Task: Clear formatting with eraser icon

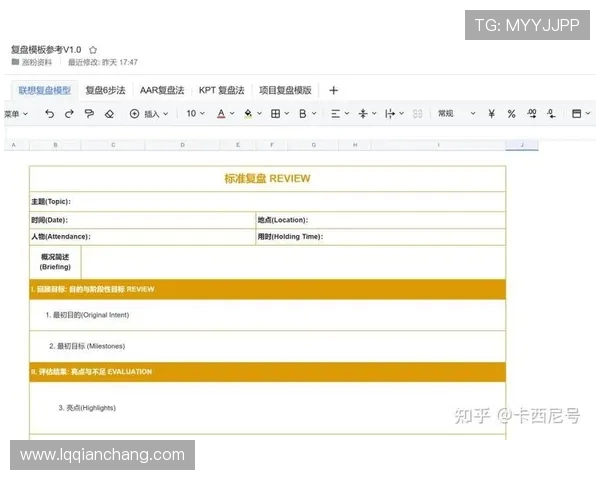Action: pyautogui.click(x=109, y=114)
